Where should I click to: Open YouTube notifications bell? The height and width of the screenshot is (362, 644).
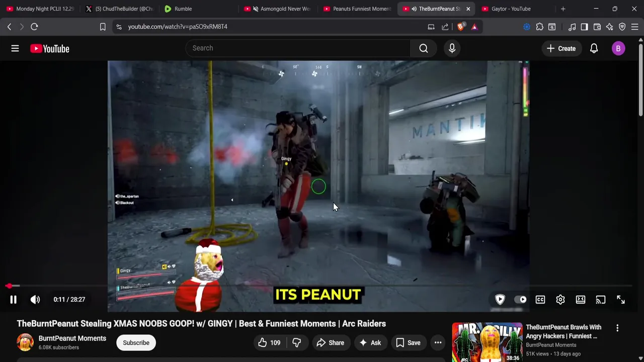594,49
